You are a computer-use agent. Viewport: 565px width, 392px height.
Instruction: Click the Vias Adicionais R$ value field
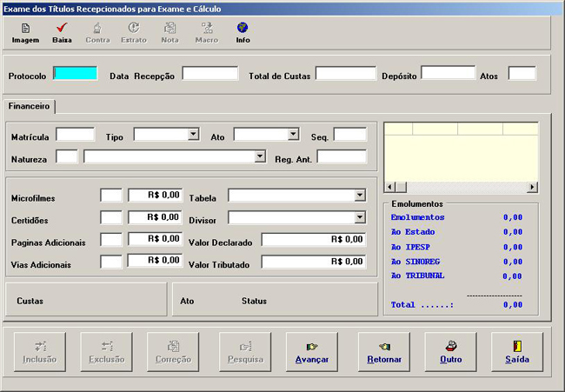(156, 261)
